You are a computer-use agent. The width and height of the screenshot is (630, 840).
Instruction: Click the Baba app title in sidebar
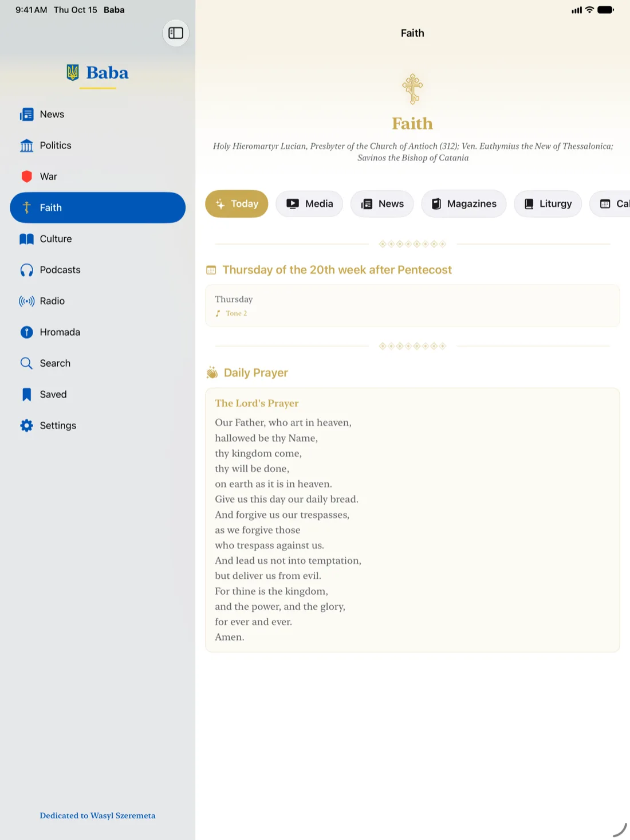coord(107,73)
